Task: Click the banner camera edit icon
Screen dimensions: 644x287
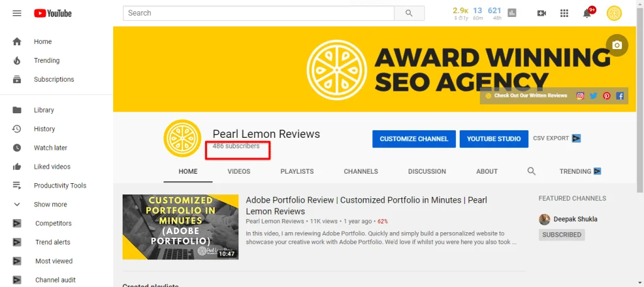Action: point(617,45)
